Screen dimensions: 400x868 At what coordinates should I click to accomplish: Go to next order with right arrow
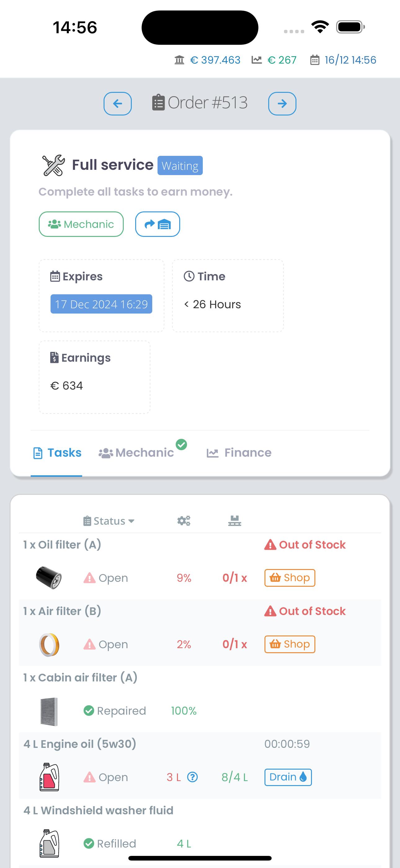282,103
